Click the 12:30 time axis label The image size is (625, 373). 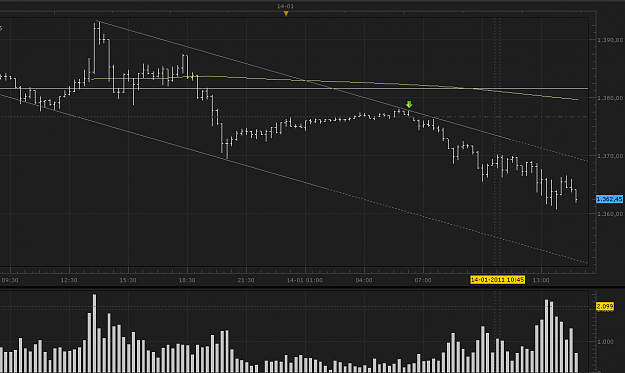point(69,280)
